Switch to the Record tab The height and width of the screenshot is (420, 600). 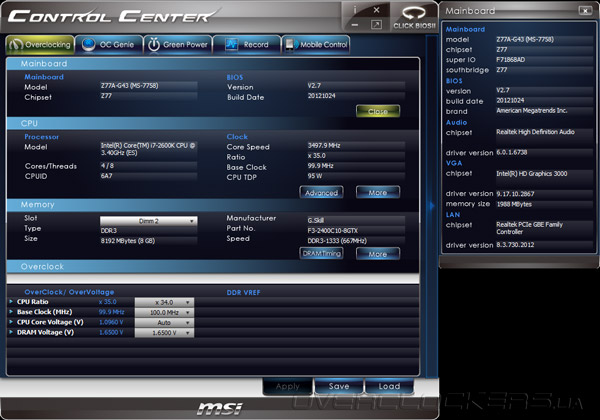tap(247, 45)
